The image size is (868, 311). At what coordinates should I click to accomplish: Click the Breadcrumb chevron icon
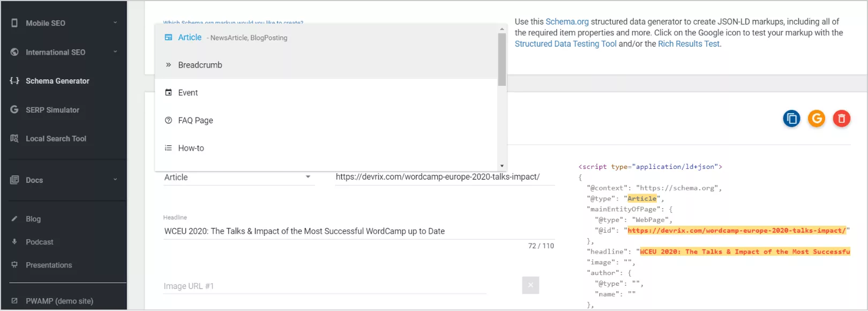(x=168, y=65)
